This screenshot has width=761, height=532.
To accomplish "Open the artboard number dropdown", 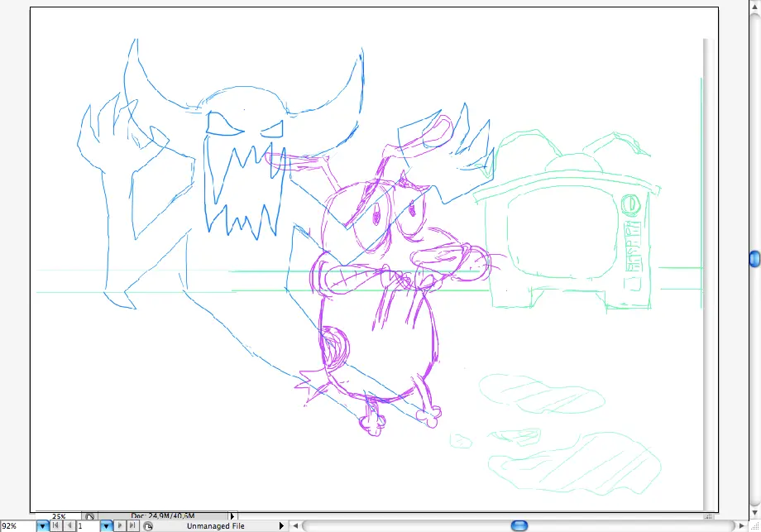I will pyautogui.click(x=106, y=525).
